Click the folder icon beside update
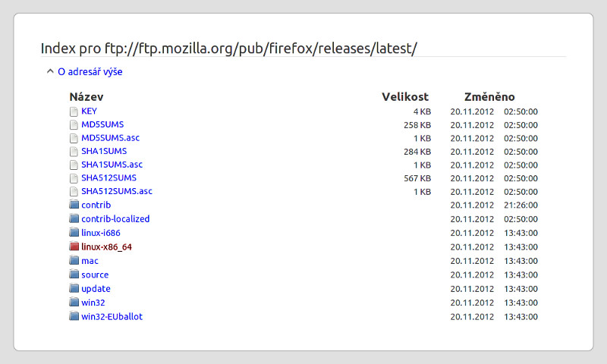Image resolution: width=607 pixels, height=364 pixels. click(74, 288)
